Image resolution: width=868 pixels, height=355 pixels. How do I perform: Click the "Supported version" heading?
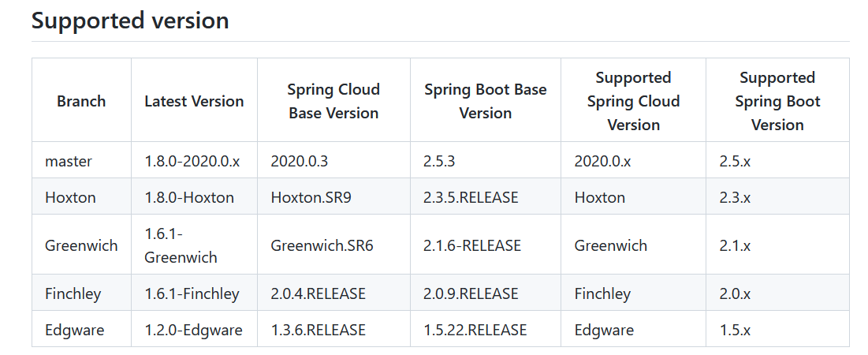coord(130,21)
